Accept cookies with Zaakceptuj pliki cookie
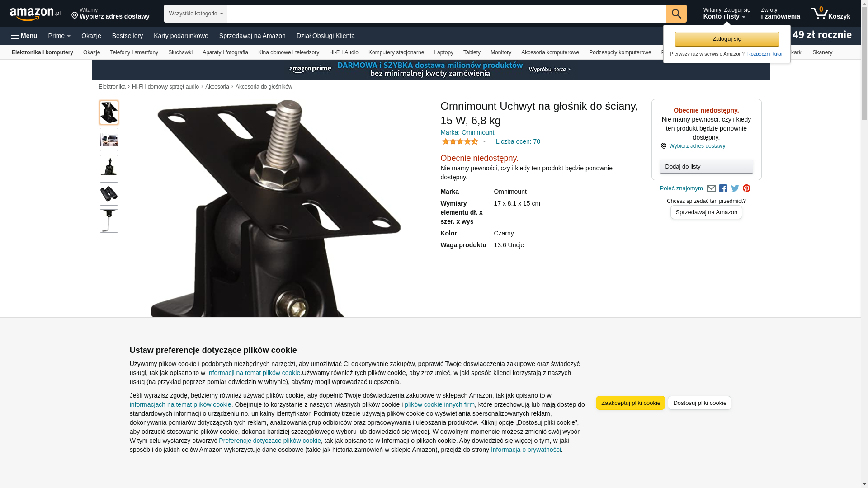868x488 pixels. (631, 403)
